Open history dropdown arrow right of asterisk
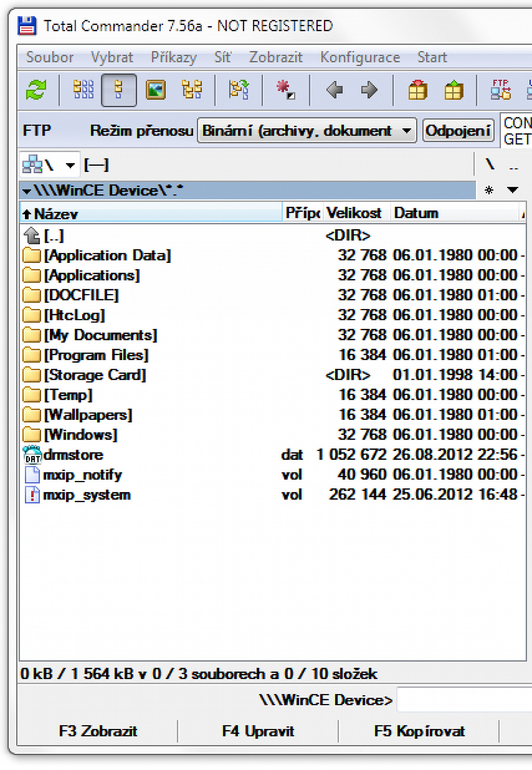This screenshot has height=770, width=532. tap(513, 190)
